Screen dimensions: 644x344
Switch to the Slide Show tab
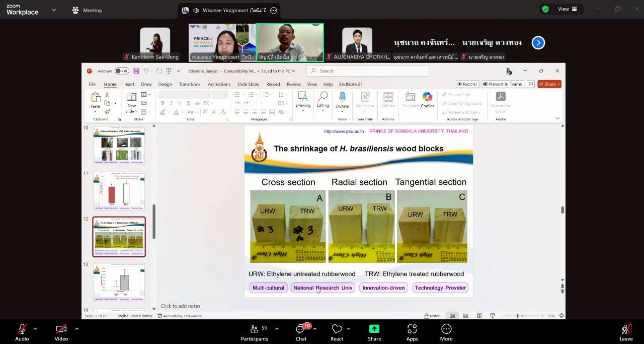point(248,84)
